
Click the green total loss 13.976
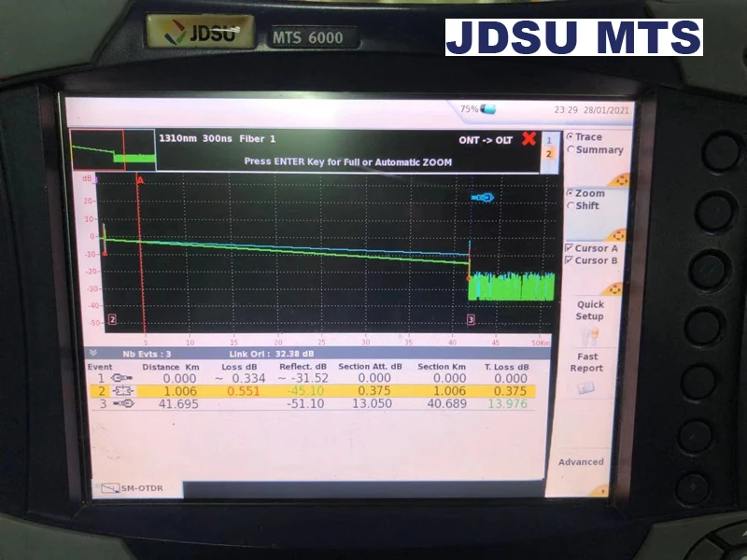coord(507,404)
